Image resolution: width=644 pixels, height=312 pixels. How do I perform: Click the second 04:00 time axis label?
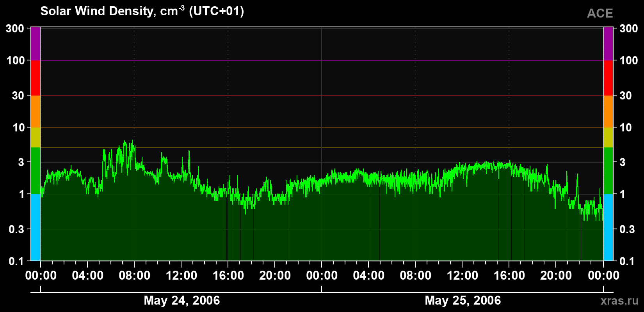(x=368, y=276)
